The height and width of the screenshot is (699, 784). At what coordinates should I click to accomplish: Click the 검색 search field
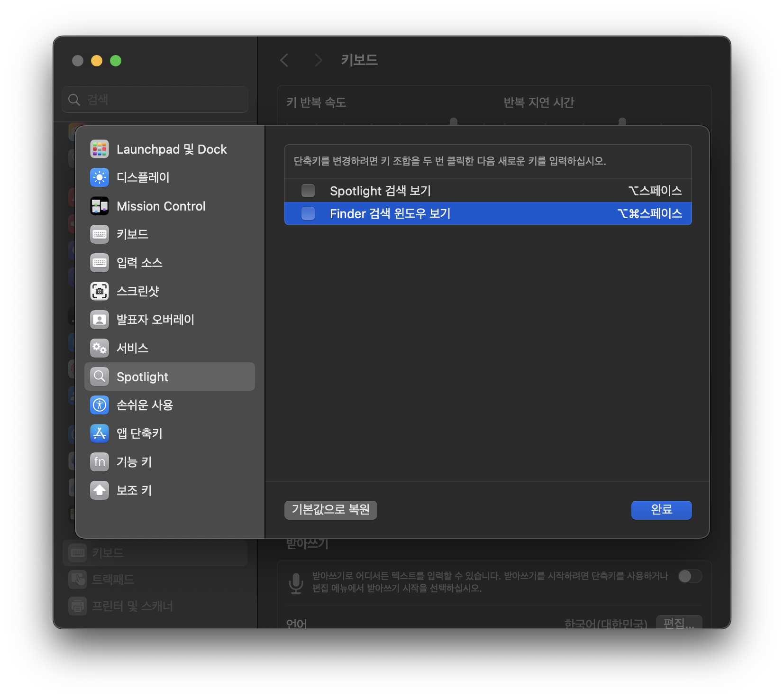point(155,100)
